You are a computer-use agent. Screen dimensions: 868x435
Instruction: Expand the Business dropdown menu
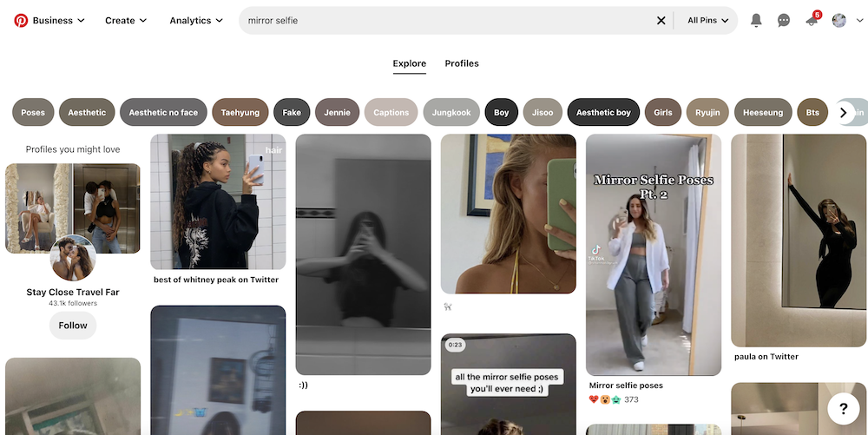pos(58,20)
